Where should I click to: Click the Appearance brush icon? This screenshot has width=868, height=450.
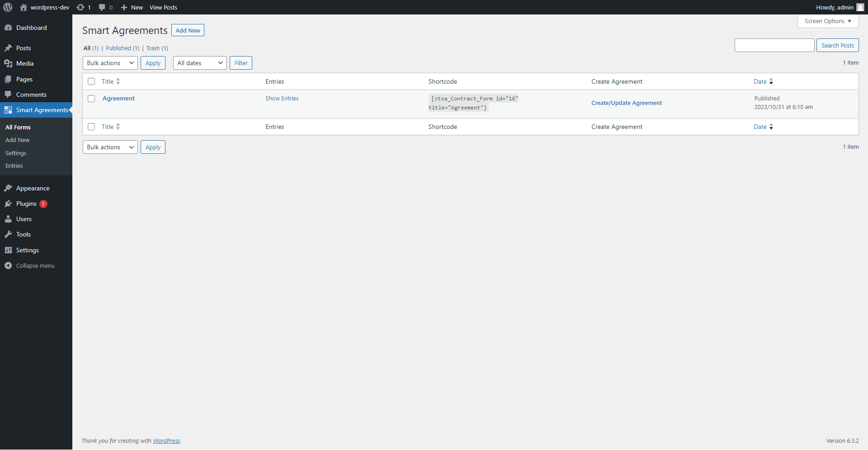8,188
